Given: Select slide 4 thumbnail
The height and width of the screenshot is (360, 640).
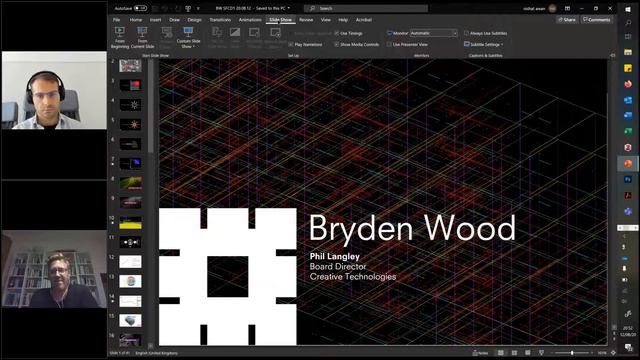Looking at the screenshot, I should coord(130,104).
